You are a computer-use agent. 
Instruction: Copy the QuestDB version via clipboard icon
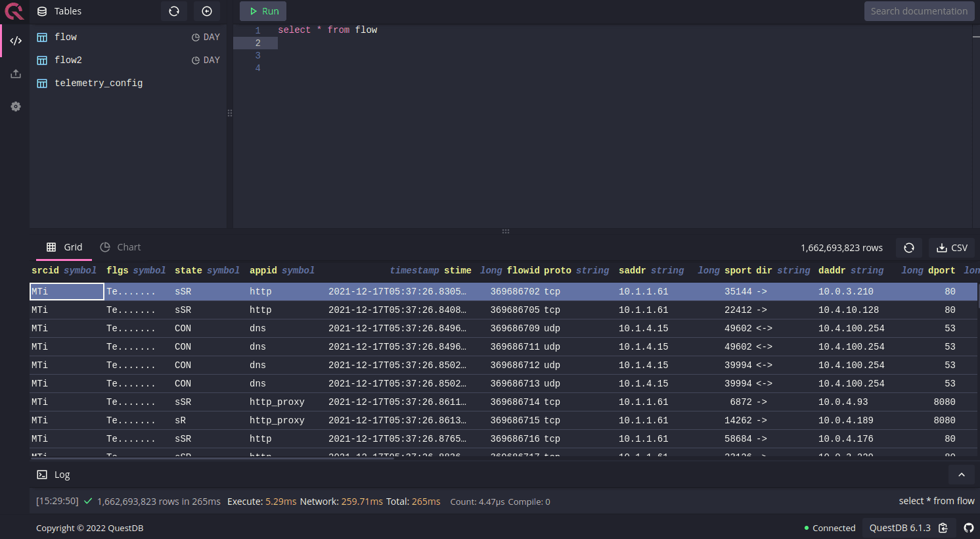click(943, 528)
